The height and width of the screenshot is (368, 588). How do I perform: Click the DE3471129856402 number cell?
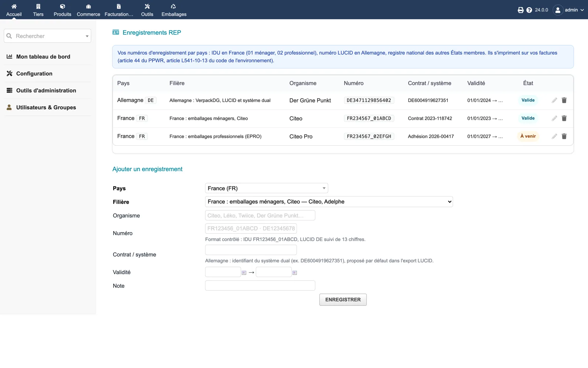(x=369, y=100)
